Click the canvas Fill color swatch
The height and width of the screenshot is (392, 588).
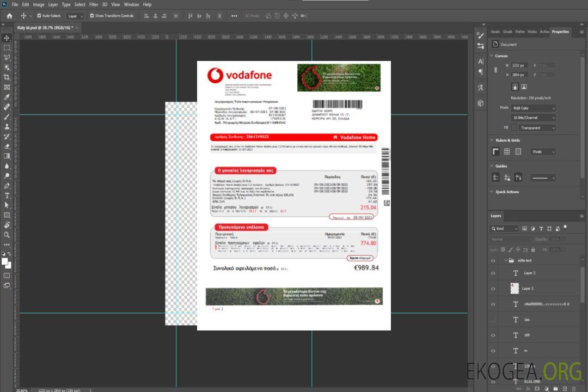(514, 128)
